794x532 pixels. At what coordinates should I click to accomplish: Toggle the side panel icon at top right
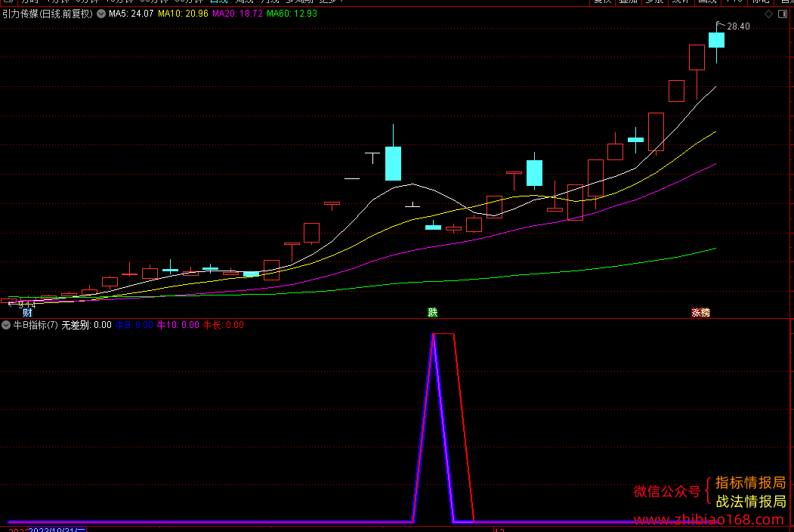coord(783,14)
